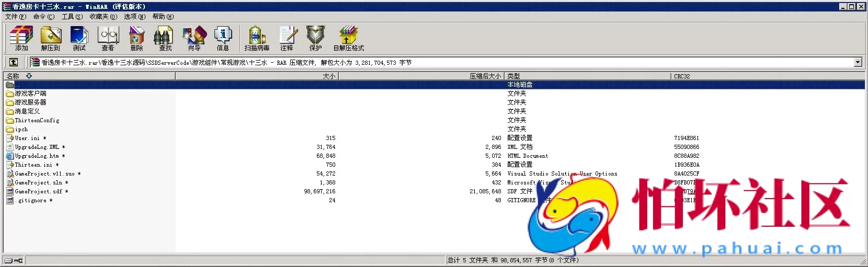Image resolution: width=868 pixels, height=267 pixels.
Task: Click the UpgradeLog.htm file icon
Action: click(x=10, y=156)
